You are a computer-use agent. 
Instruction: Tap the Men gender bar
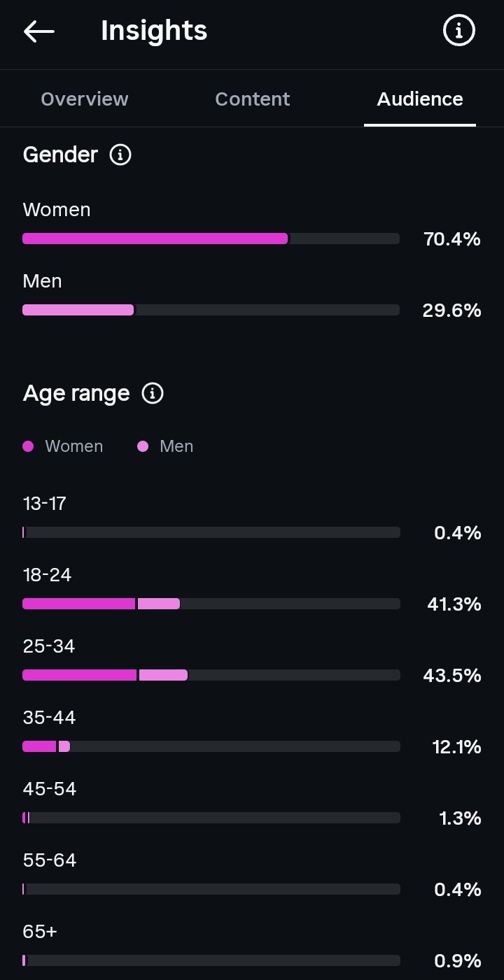pos(211,310)
